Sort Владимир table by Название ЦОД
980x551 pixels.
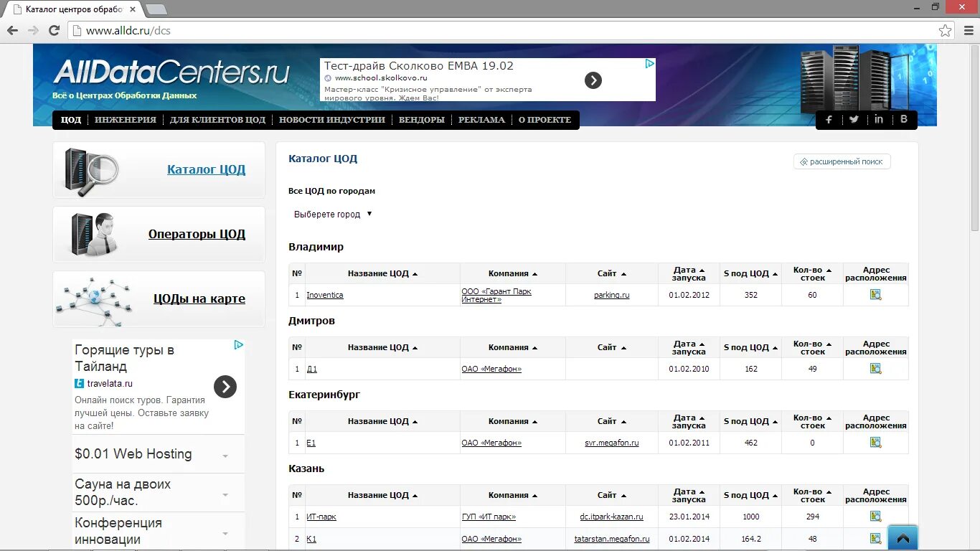click(382, 273)
